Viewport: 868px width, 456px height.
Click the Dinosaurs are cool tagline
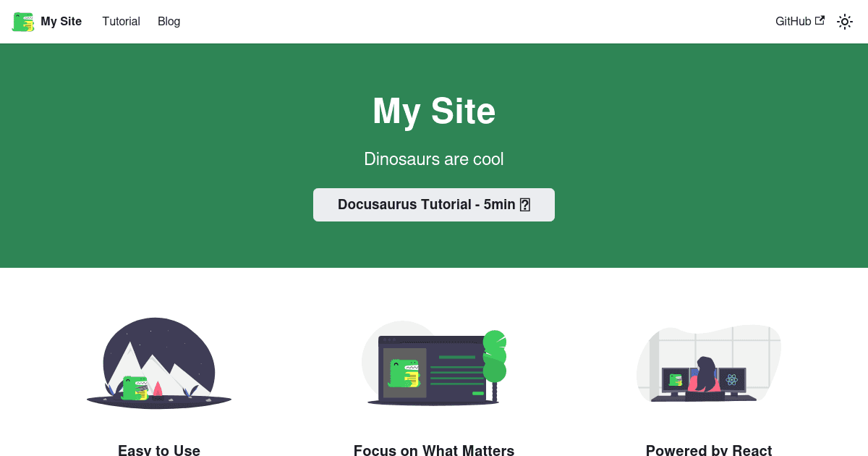(x=434, y=159)
